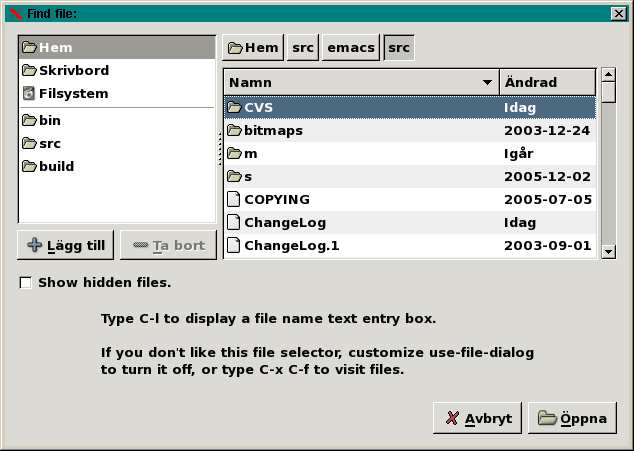Select the ChangeLog.1 file
Screen dimensions: 634x451
tap(410, 246)
